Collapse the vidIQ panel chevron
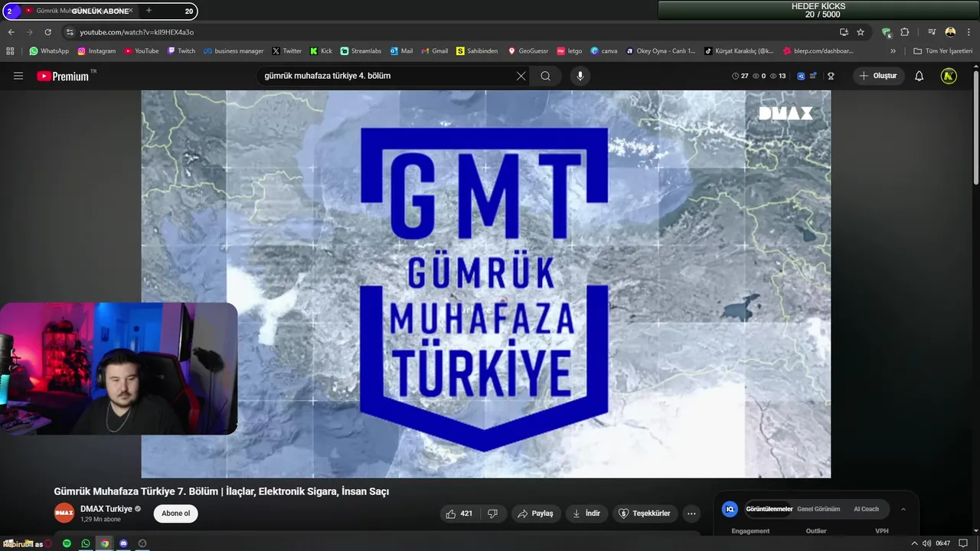980x551 pixels. click(903, 509)
